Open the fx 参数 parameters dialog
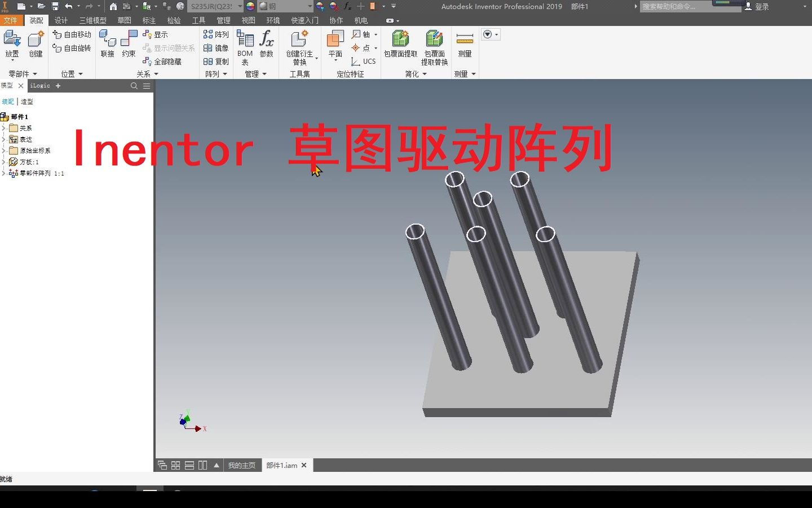 pos(266,45)
